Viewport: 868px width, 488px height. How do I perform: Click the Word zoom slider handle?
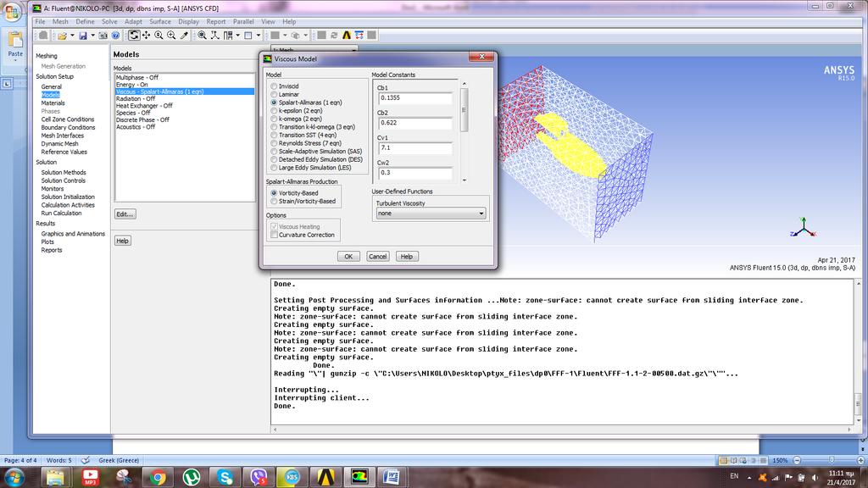click(832, 460)
